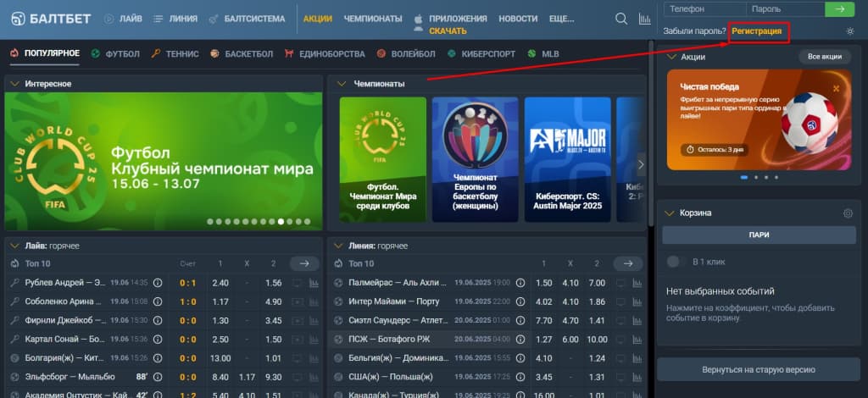Select the ТЕННИС sport tab

175,54
